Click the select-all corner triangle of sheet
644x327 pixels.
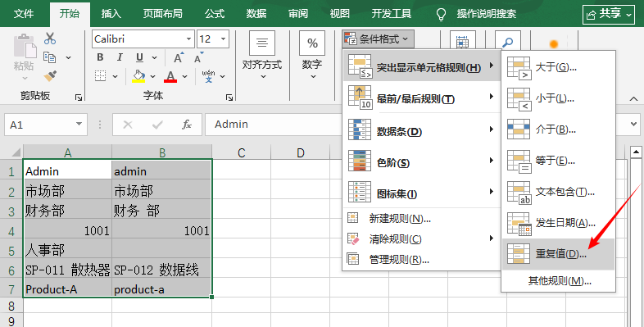coord(16,152)
